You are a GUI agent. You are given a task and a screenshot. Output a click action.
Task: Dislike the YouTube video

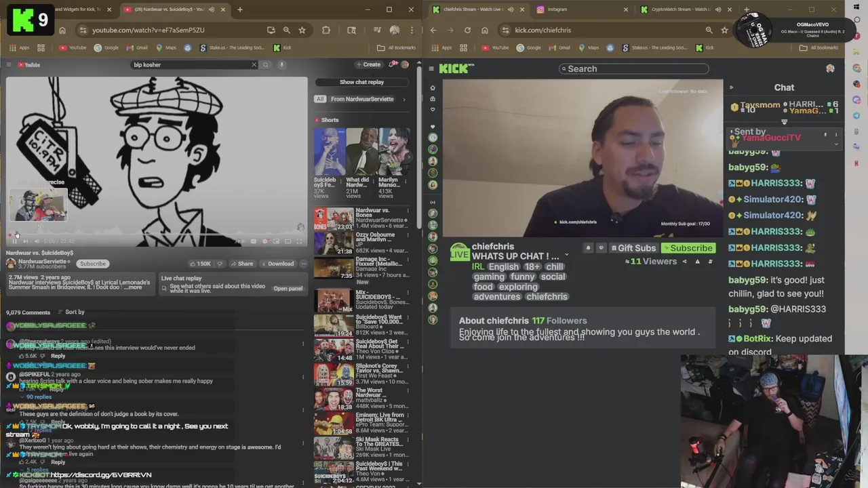(220, 264)
